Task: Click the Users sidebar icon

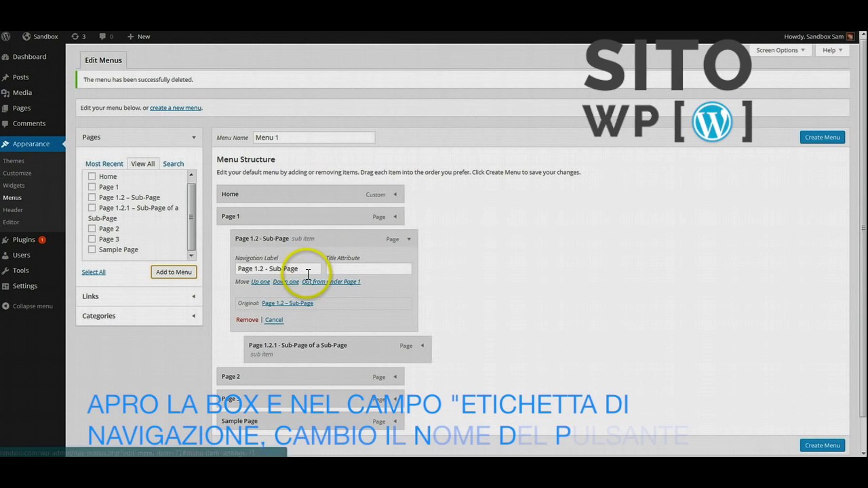Action: [x=5, y=256]
